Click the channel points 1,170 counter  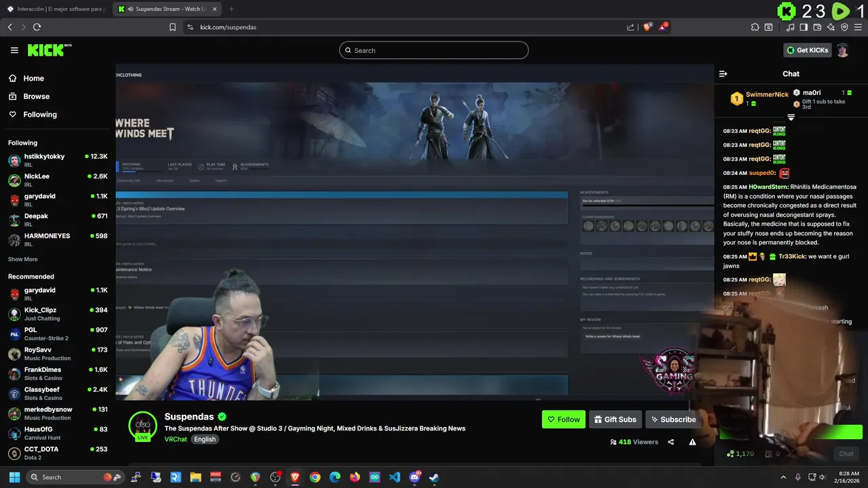pyautogui.click(x=740, y=454)
